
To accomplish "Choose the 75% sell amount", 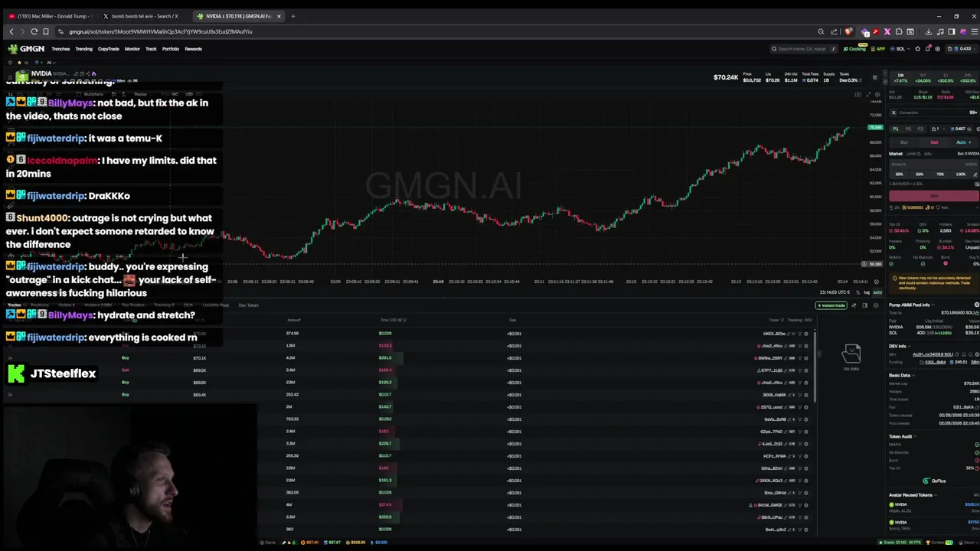I will tap(940, 174).
